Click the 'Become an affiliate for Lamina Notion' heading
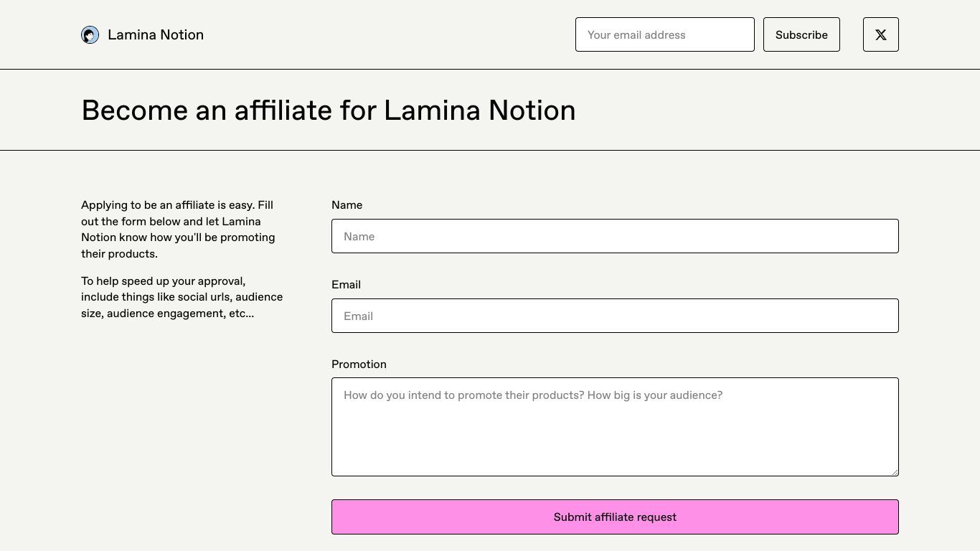Viewport: 980px width, 551px height. click(329, 110)
